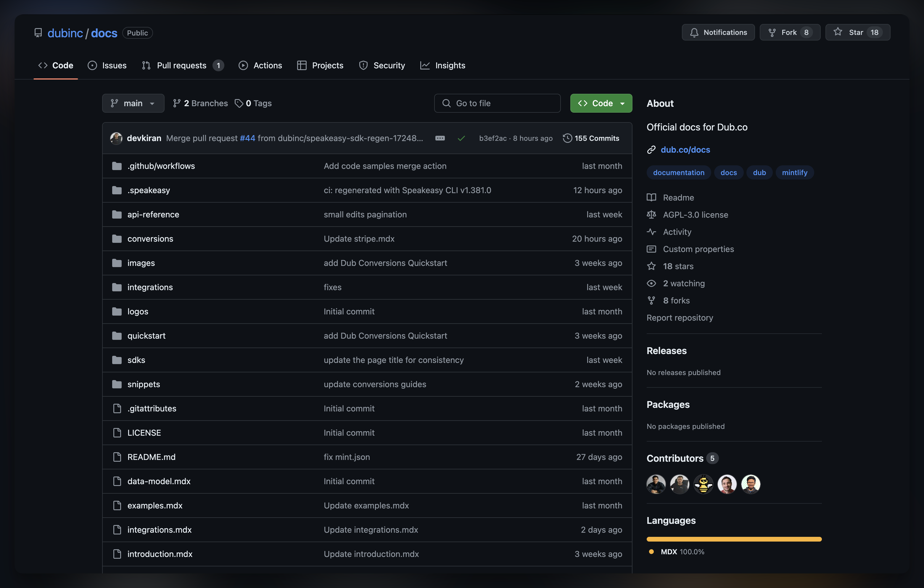
Task: Open 'Update stripe.mdx' commit message
Action: (359, 239)
